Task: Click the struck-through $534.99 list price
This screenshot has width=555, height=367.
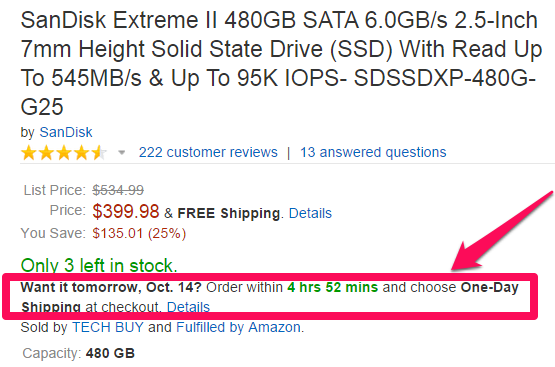Action: pos(118,190)
